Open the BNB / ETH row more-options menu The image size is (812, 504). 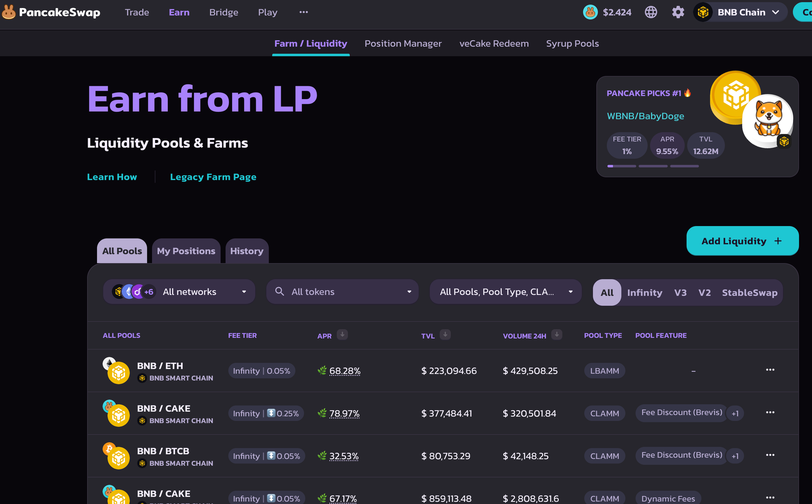[770, 370]
